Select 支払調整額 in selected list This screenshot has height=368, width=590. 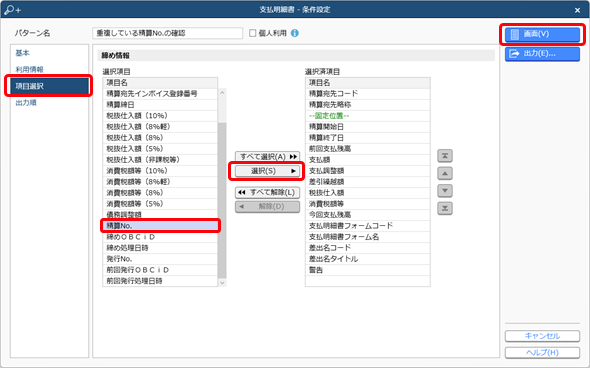tap(368, 171)
